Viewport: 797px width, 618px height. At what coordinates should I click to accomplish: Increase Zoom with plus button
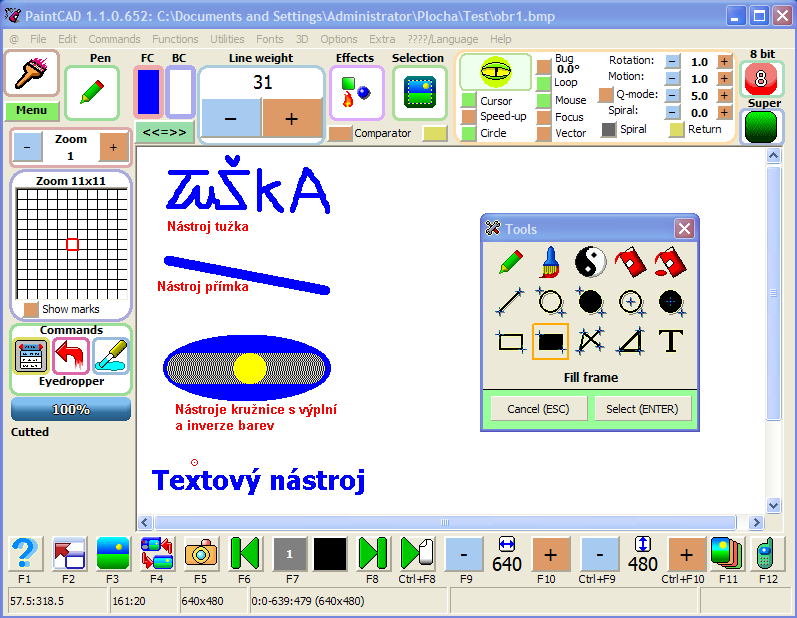[x=113, y=147]
